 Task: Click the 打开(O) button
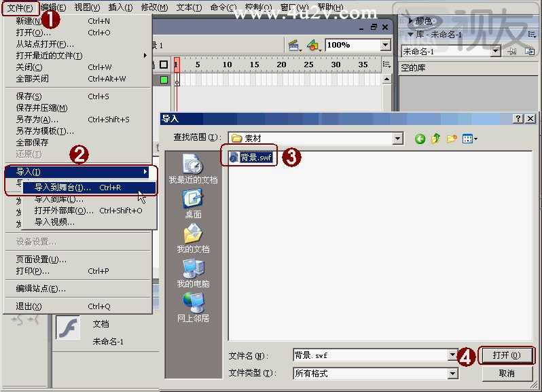point(507,355)
